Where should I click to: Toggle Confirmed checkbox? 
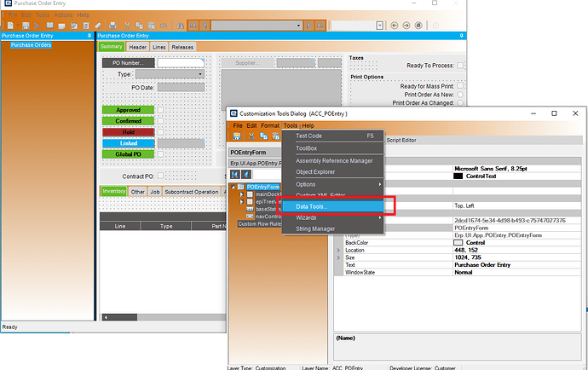coord(160,121)
